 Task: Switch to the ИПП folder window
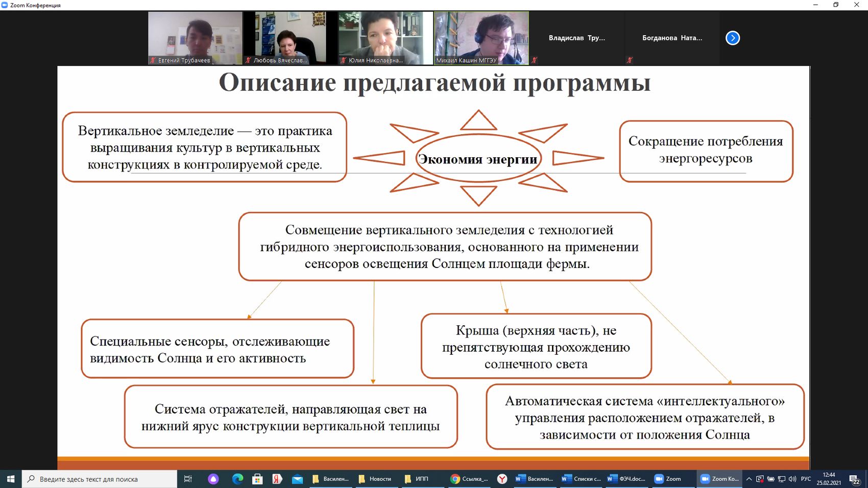tap(417, 479)
